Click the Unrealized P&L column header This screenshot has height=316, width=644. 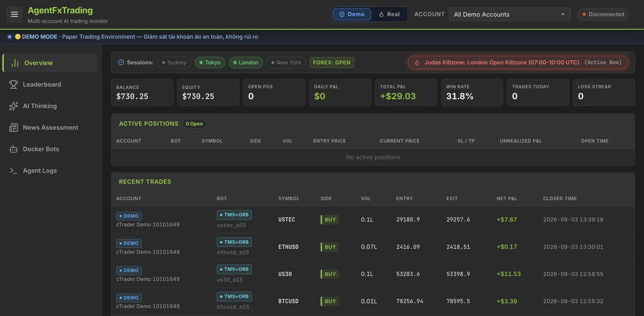521,141
